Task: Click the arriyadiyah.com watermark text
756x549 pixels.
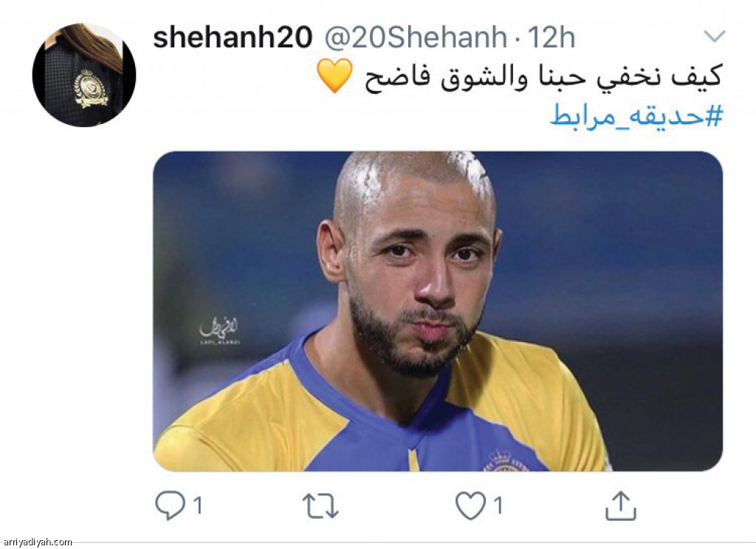Action: click(x=37, y=542)
